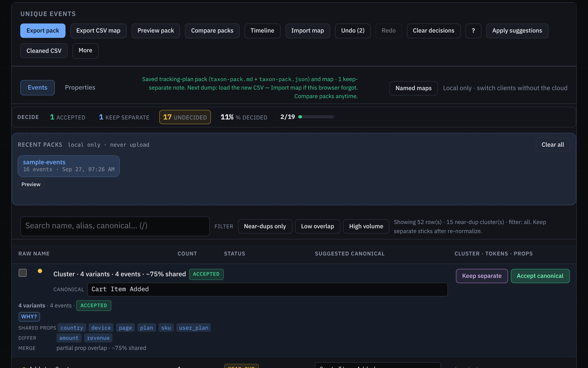Undo the last decision with Undo (2)
588x368 pixels.
coord(353,31)
